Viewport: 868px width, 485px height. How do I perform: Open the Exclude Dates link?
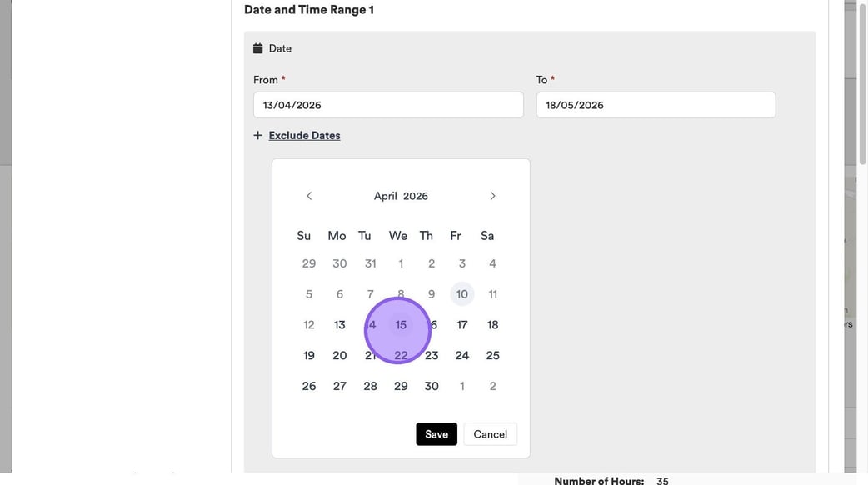304,135
